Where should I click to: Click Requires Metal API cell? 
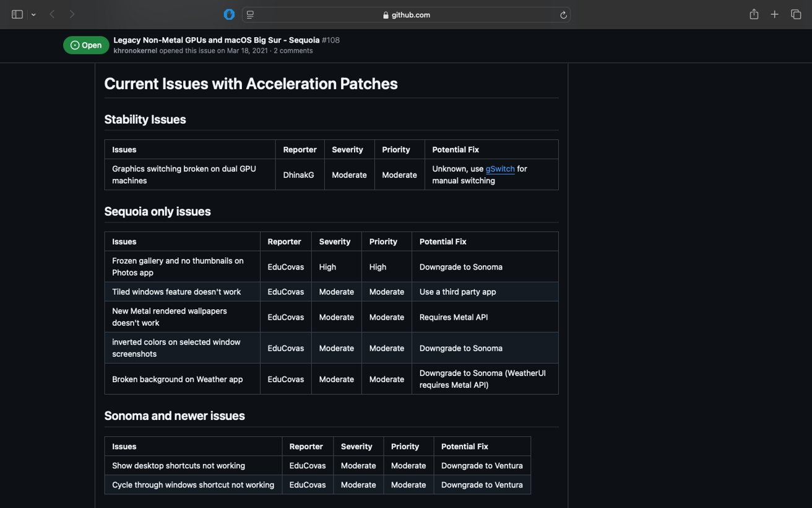485,317
